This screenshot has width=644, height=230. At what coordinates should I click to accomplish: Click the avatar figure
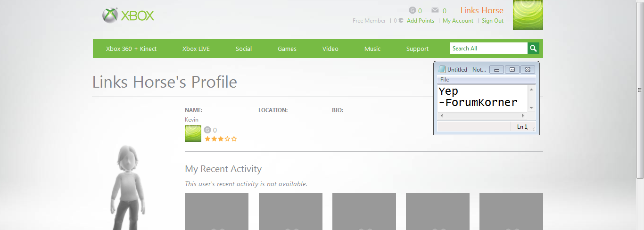(127, 188)
